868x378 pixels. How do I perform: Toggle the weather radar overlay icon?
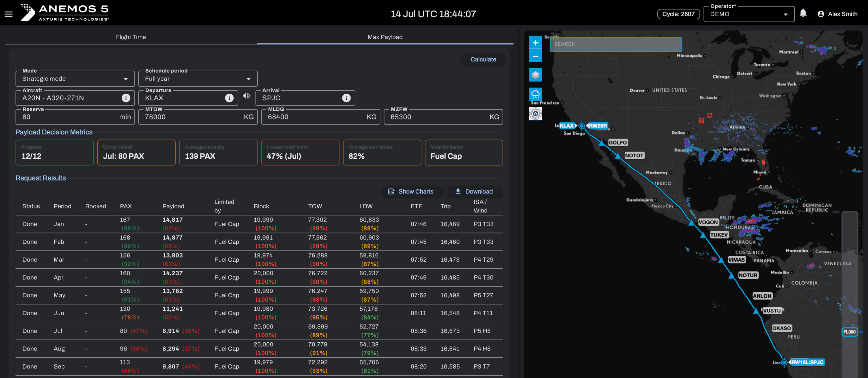[x=535, y=94]
